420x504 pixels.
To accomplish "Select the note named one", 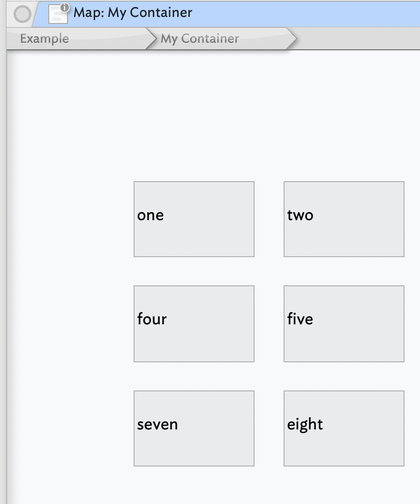I will coord(194,219).
